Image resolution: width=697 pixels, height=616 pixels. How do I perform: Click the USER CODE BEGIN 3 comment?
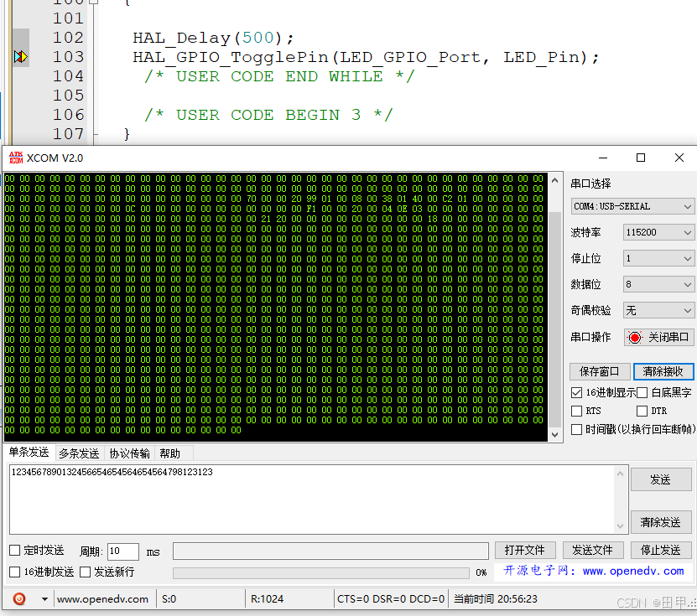pyautogui.click(x=268, y=115)
